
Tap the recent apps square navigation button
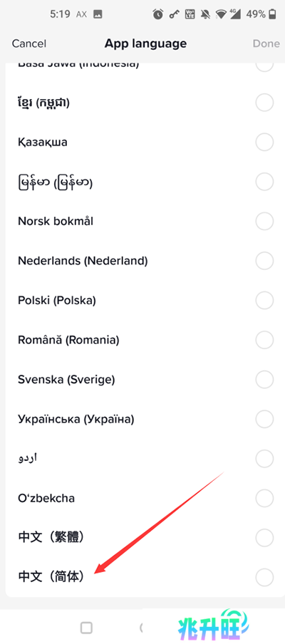pos(86,628)
